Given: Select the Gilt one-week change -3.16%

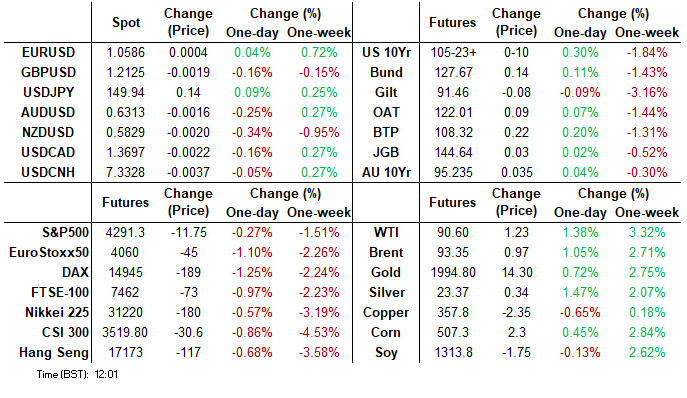Looking at the screenshot, I should (647, 92).
